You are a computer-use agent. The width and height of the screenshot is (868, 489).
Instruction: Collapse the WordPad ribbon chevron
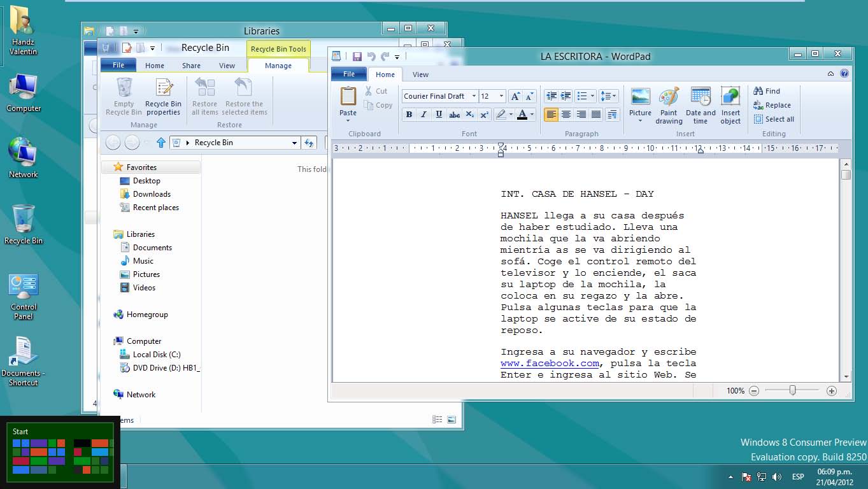[x=831, y=74]
